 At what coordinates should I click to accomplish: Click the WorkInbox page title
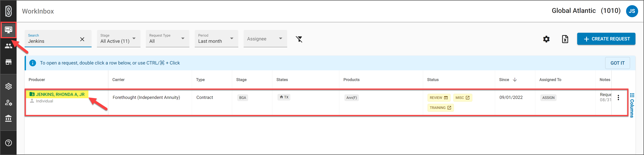point(38,11)
